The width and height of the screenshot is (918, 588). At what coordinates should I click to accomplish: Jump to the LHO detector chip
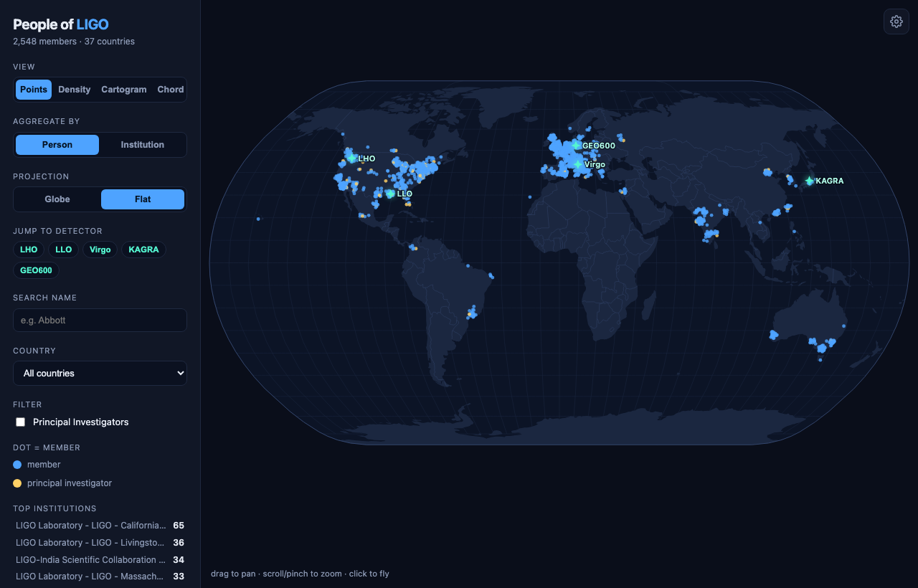coord(29,250)
